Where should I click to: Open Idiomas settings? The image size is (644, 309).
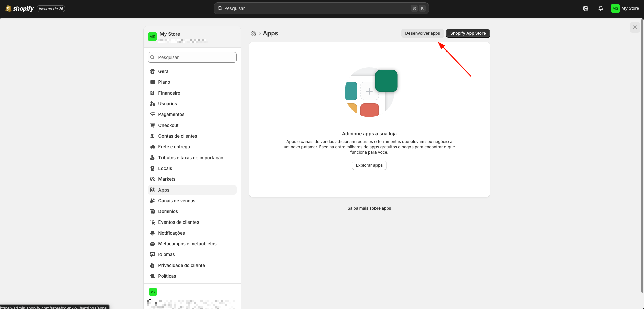tap(192, 254)
